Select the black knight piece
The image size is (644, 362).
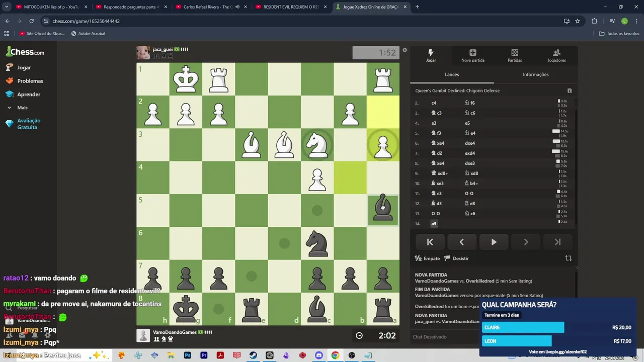(317, 243)
